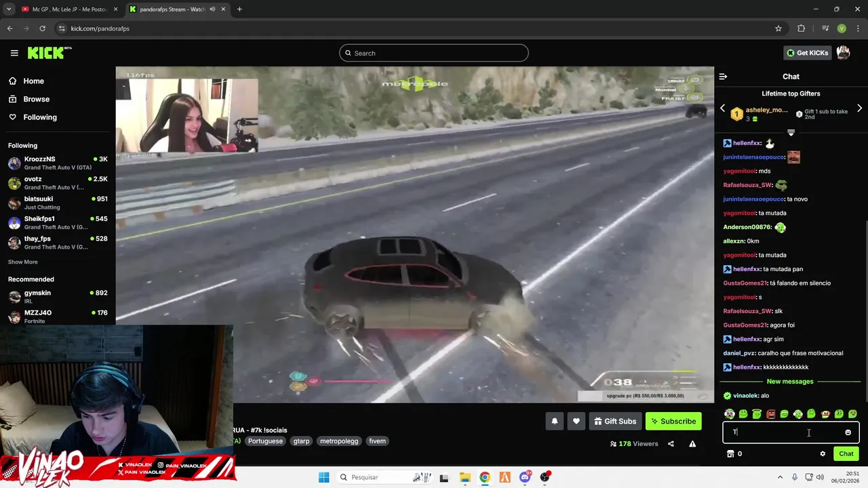Screen dimensions: 868x488
Task: Click the Kick logo
Action: pyautogui.click(x=50, y=53)
